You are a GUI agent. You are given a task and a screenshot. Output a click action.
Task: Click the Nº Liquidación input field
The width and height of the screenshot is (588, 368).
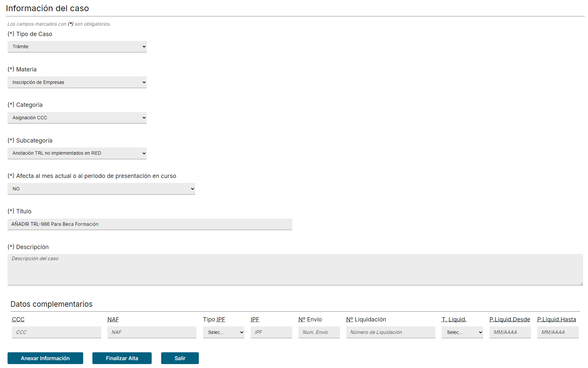[x=390, y=332]
